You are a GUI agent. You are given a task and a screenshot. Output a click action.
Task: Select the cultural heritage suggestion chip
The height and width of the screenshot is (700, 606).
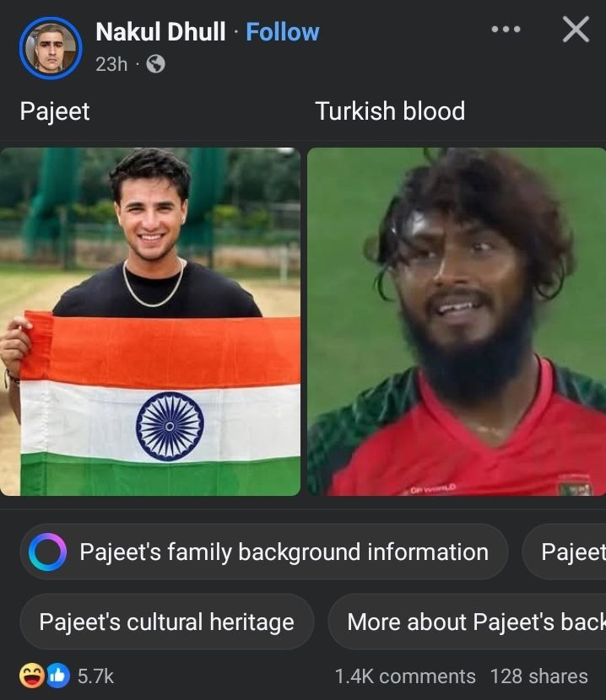click(167, 622)
